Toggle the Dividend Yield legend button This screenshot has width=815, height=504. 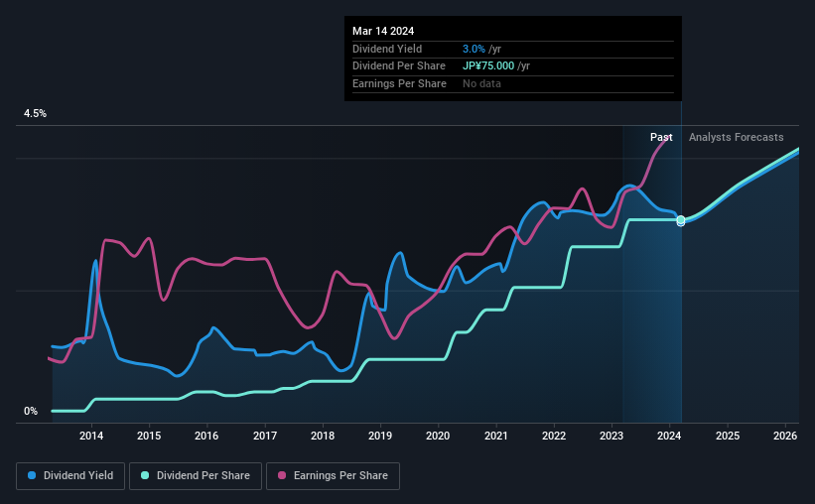click(70, 476)
